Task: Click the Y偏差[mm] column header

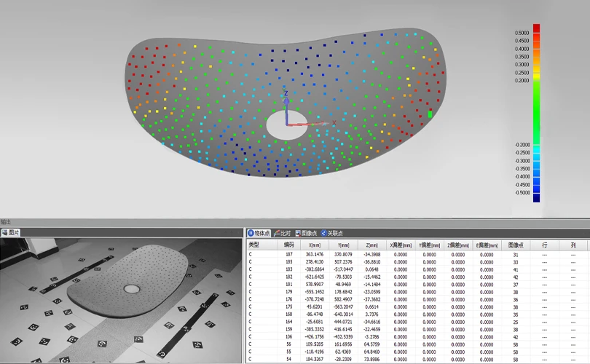Action: click(429, 245)
